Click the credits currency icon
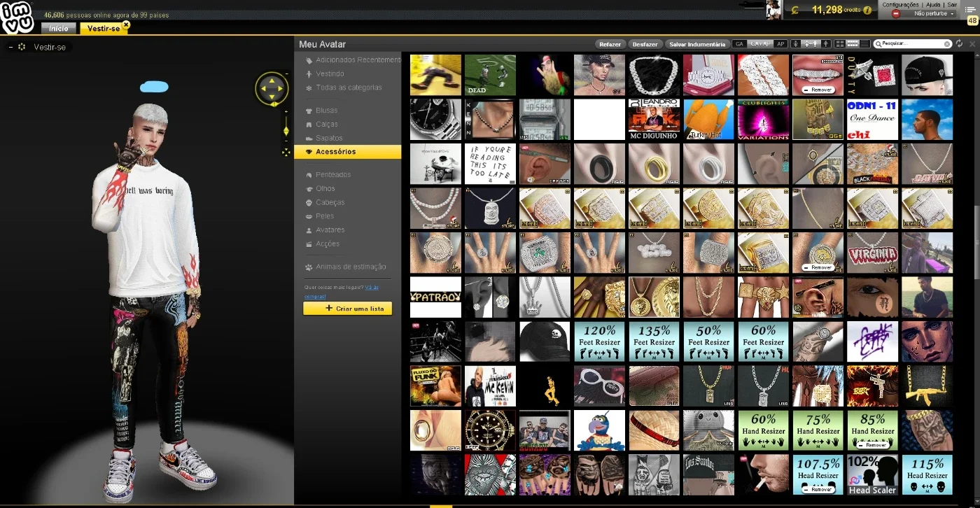Screen dimensions: 980x508 point(794,10)
